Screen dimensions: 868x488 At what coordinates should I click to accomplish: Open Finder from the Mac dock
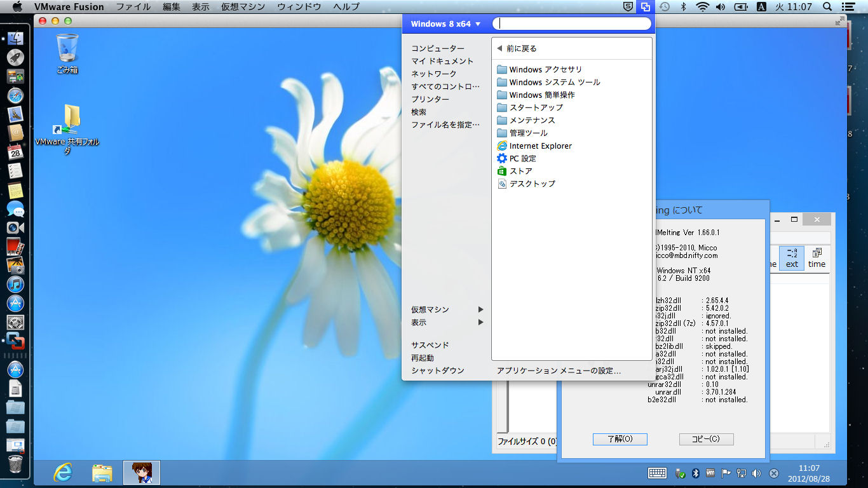click(15, 38)
